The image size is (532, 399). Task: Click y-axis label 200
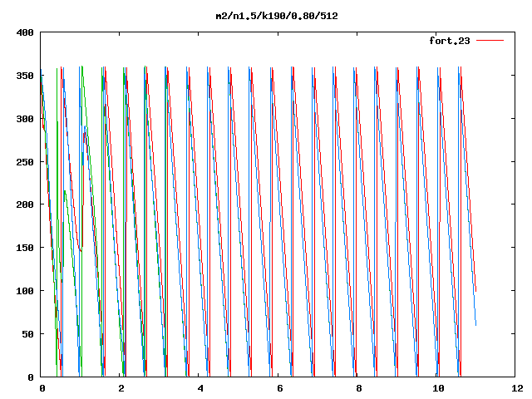[25, 204]
